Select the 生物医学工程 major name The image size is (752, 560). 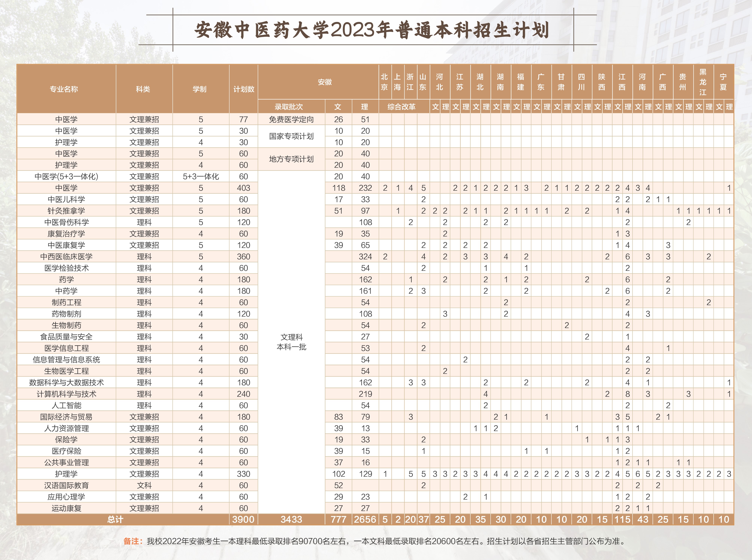point(66,371)
